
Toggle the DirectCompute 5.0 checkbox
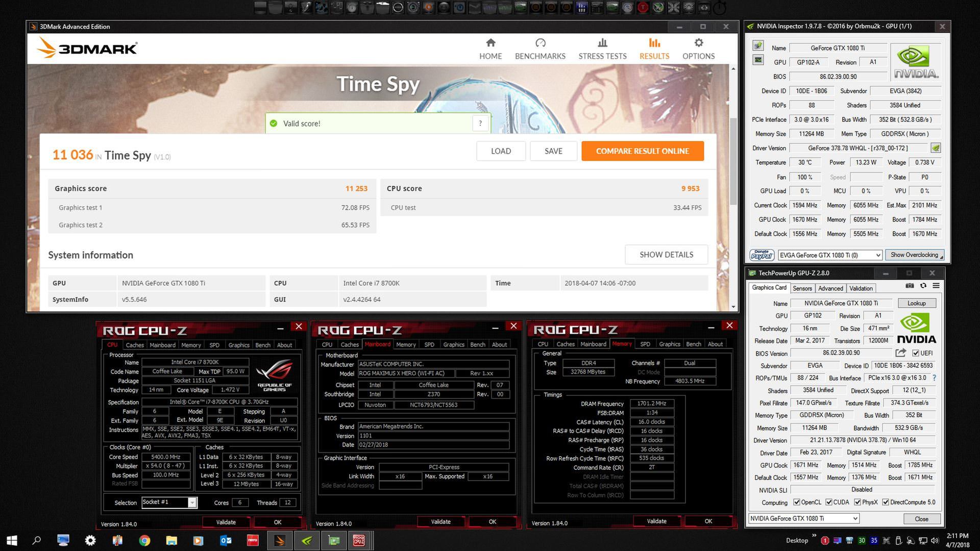[x=886, y=503]
